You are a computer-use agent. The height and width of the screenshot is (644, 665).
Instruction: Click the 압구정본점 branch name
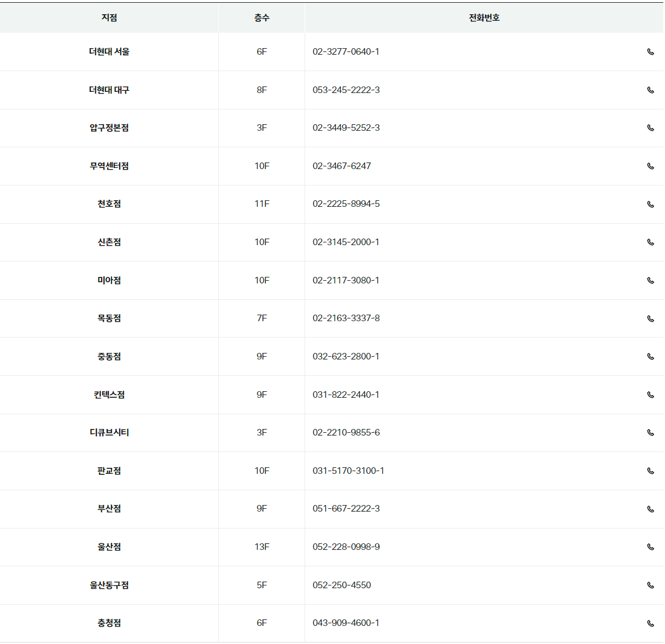click(109, 127)
